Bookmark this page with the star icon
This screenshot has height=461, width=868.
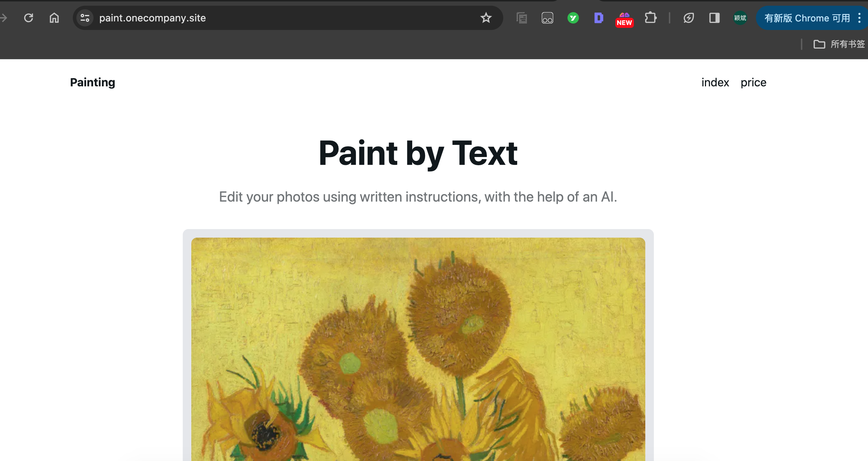[486, 18]
